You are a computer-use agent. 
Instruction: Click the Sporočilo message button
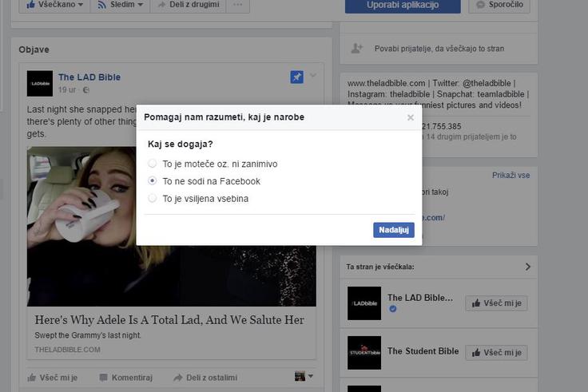point(499,5)
